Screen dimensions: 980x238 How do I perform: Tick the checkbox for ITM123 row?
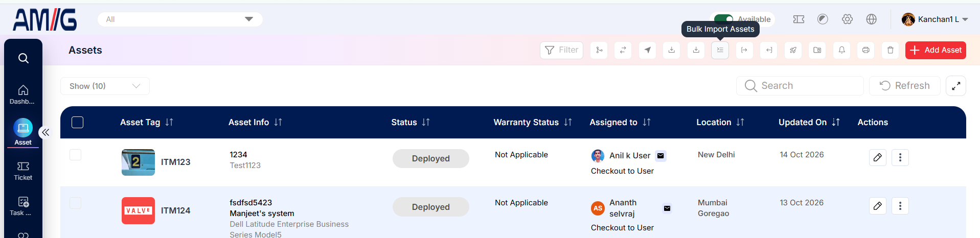(75, 155)
